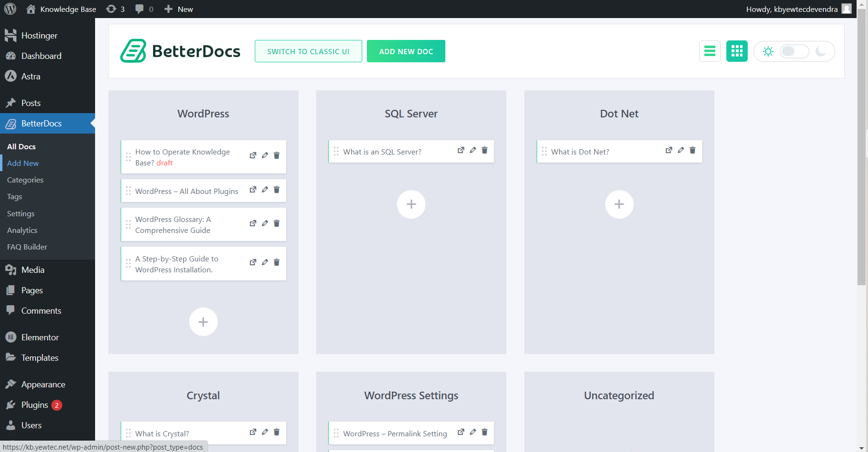Image resolution: width=868 pixels, height=452 pixels.
Task: Delete 'How to Operate Knowledge Base?' draft
Action: pos(277,155)
